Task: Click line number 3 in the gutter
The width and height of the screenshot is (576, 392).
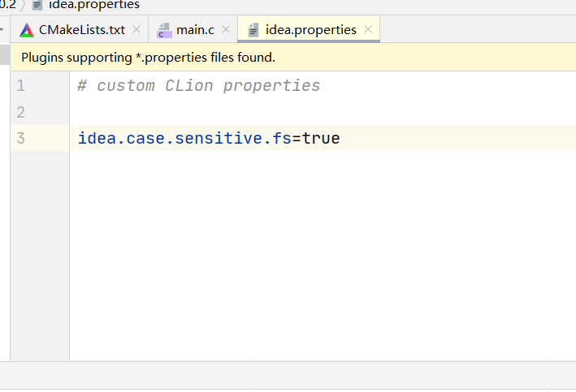Action: 20,139
